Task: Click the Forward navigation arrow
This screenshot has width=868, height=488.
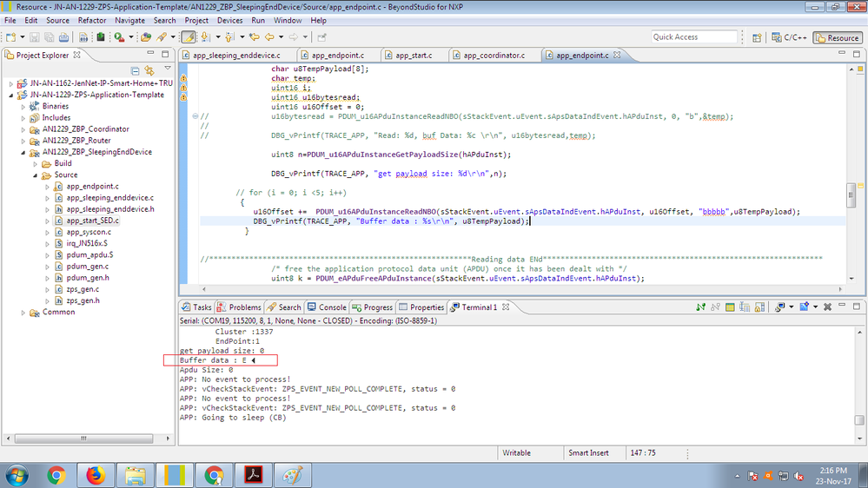Action: pos(294,37)
